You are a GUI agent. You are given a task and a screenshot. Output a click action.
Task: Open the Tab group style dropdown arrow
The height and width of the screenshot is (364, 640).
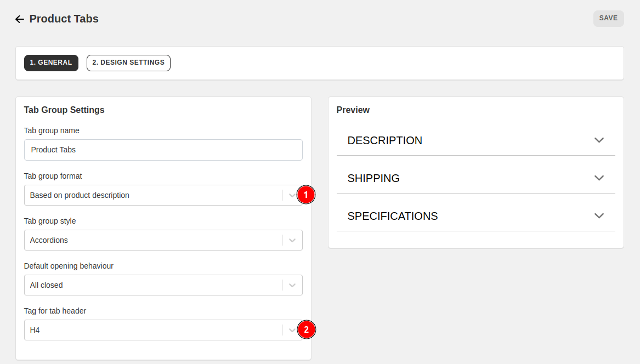(292, 240)
